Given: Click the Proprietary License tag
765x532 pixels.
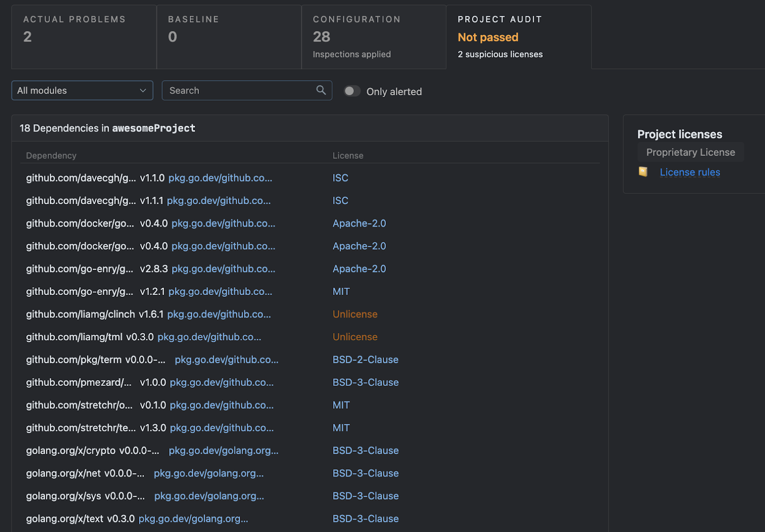Looking at the screenshot, I should [690, 152].
